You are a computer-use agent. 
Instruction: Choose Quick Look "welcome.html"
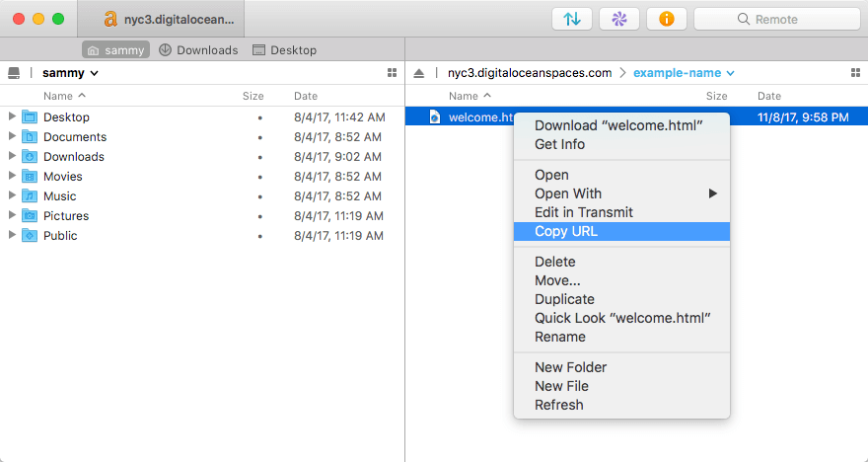pos(621,318)
